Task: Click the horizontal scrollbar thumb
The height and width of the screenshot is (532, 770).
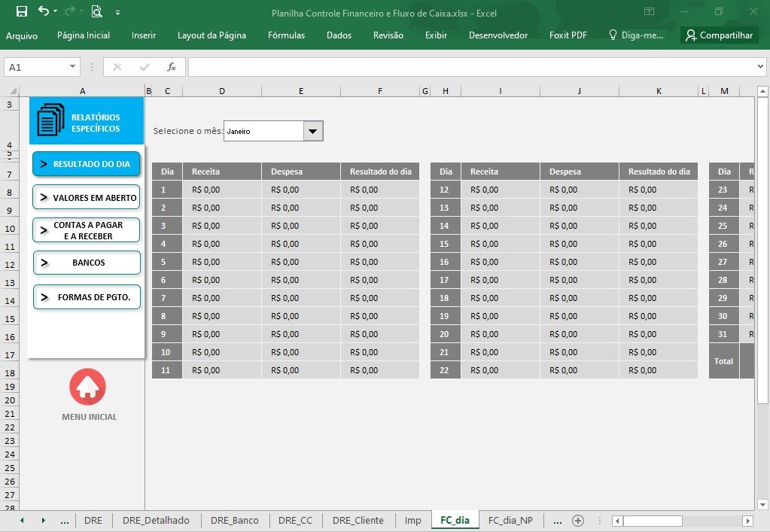Action: pos(653,521)
